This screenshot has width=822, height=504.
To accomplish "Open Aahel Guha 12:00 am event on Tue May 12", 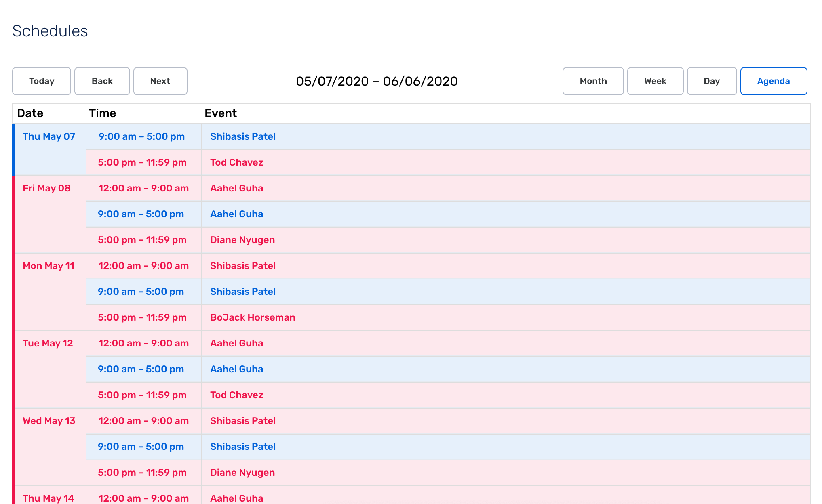I will pyautogui.click(x=506, y=343).
